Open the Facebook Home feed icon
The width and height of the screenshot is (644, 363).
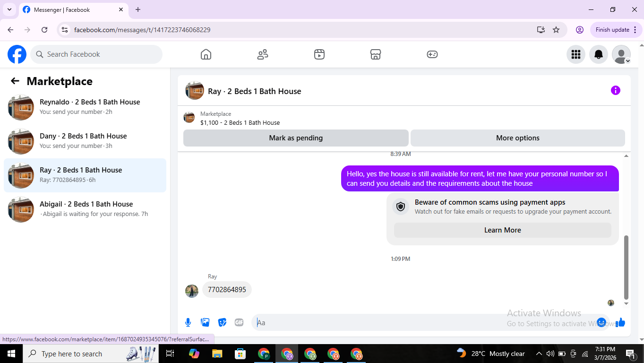[x=206, y=54]
